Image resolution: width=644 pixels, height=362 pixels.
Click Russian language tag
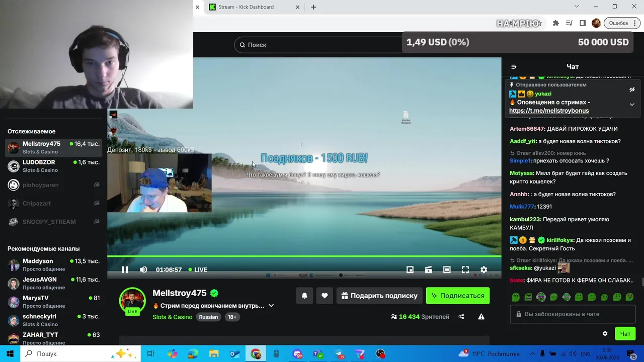208,317
